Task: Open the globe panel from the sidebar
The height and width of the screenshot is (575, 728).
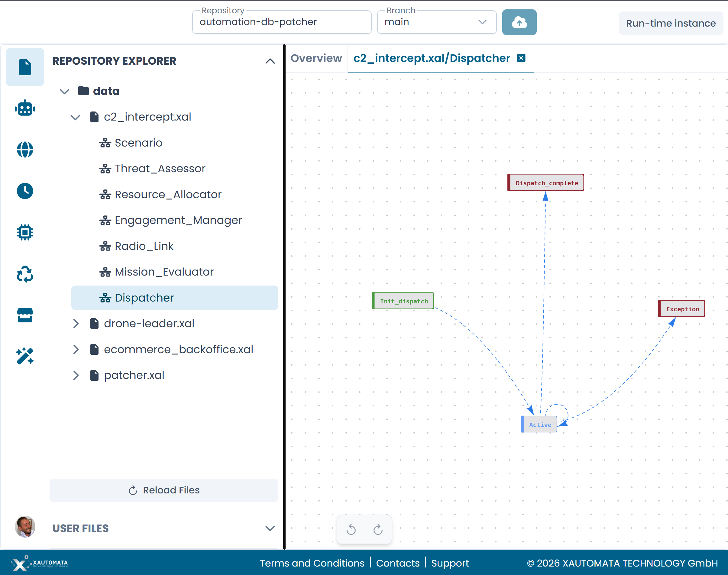Action: click(25, 149)
